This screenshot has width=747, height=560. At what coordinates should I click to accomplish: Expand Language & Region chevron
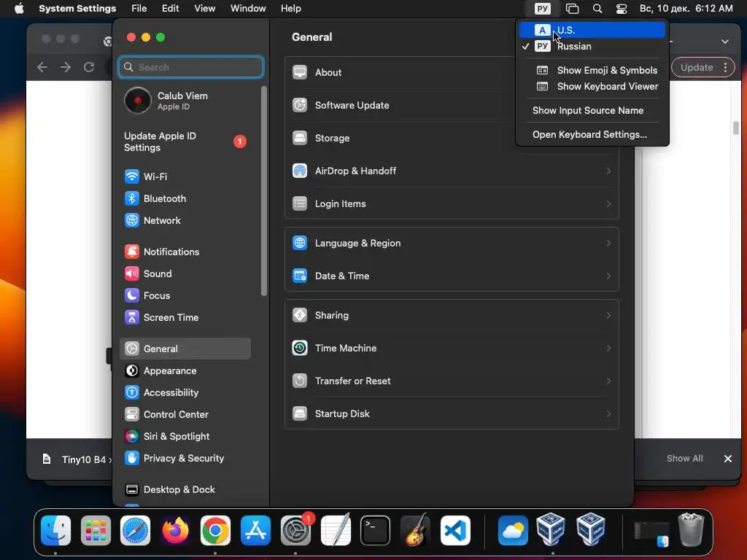tap(608, 244)
